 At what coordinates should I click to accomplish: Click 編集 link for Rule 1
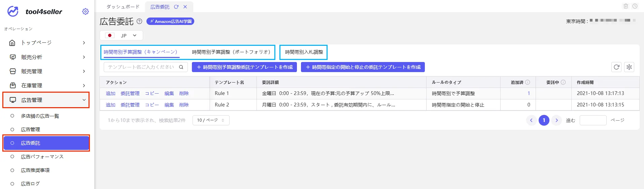(169, 93)
